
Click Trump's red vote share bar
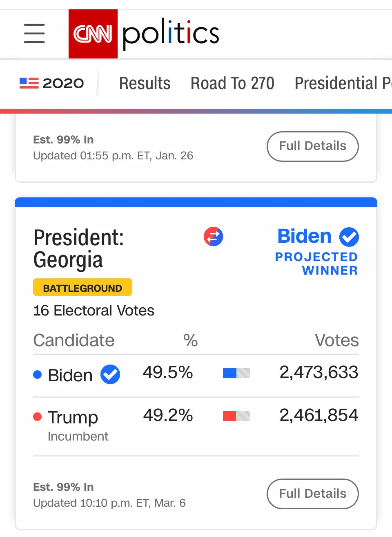(236, 416)
